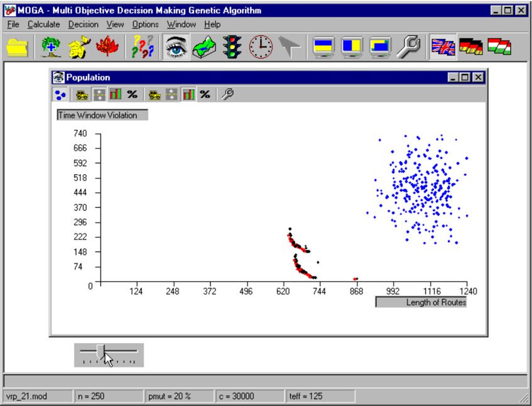This screenshot has width=532, height=406.
Task: Click the slider thumb below the Population window
Action: (x=100, y=351)
